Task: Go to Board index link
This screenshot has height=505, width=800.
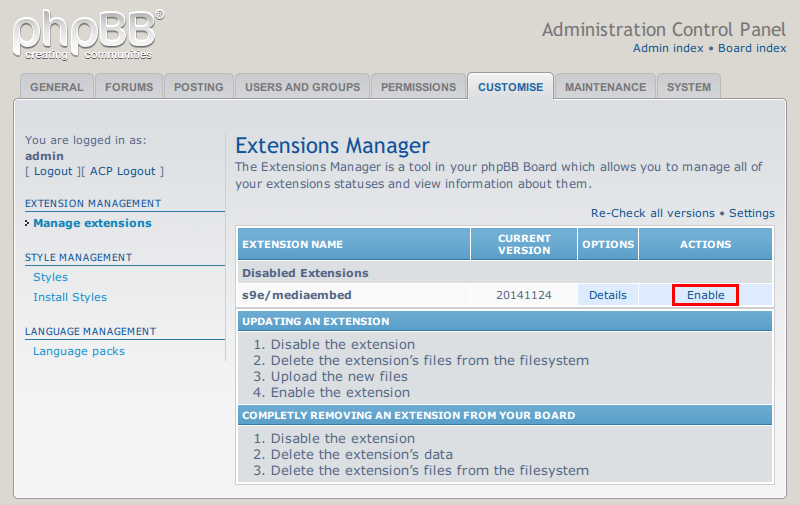Action: (752, 48)
